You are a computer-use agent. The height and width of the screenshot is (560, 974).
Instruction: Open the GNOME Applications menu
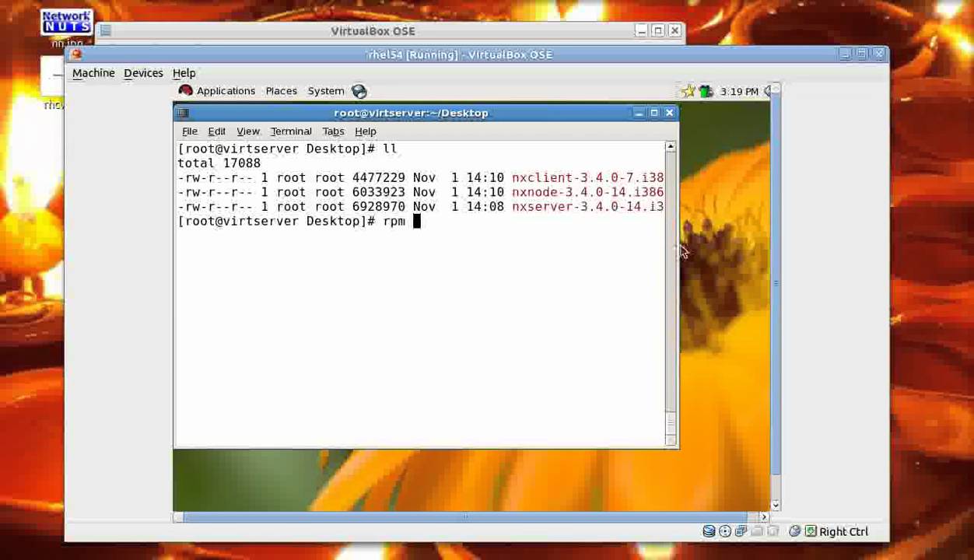point(226,91)
